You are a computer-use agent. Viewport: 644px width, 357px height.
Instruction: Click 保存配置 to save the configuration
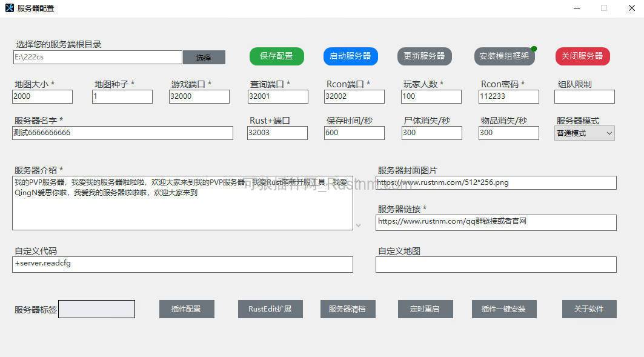tap(276, 56)
